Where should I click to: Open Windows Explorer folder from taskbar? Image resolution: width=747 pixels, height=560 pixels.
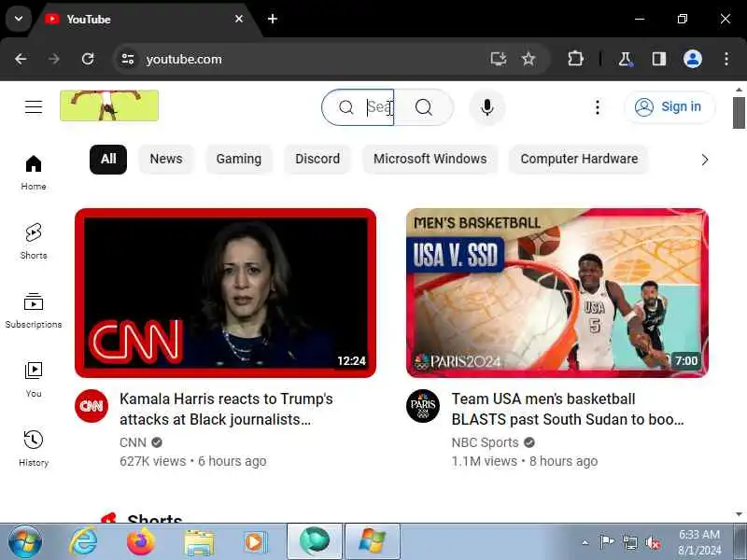(x=199, y=543)
